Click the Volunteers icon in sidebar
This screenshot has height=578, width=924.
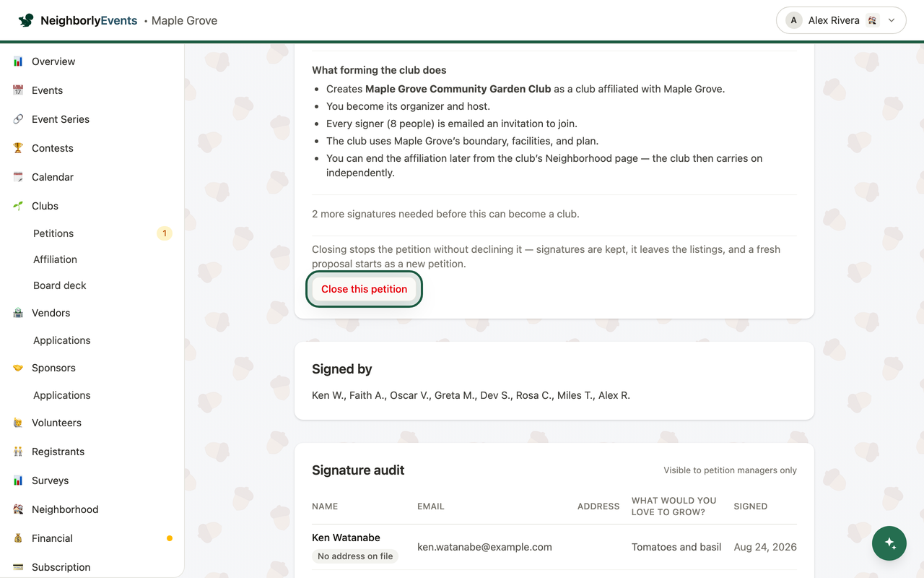tap(18, 423)
